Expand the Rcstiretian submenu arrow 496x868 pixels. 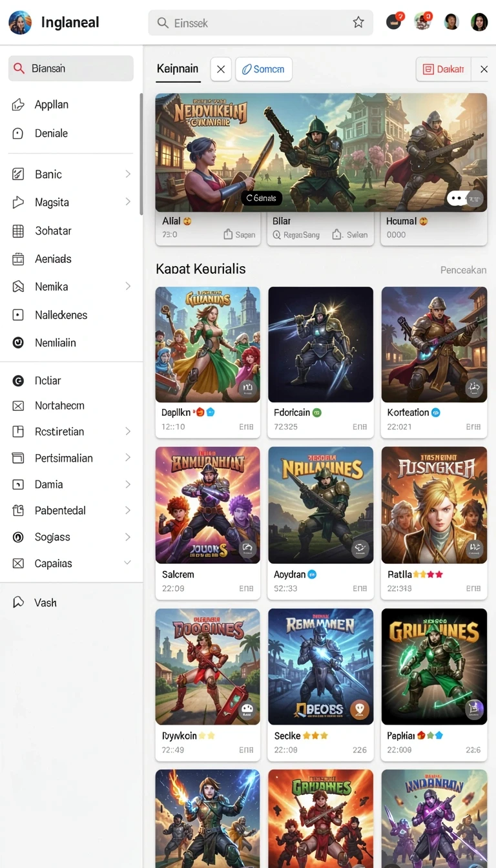coord(128,431)
